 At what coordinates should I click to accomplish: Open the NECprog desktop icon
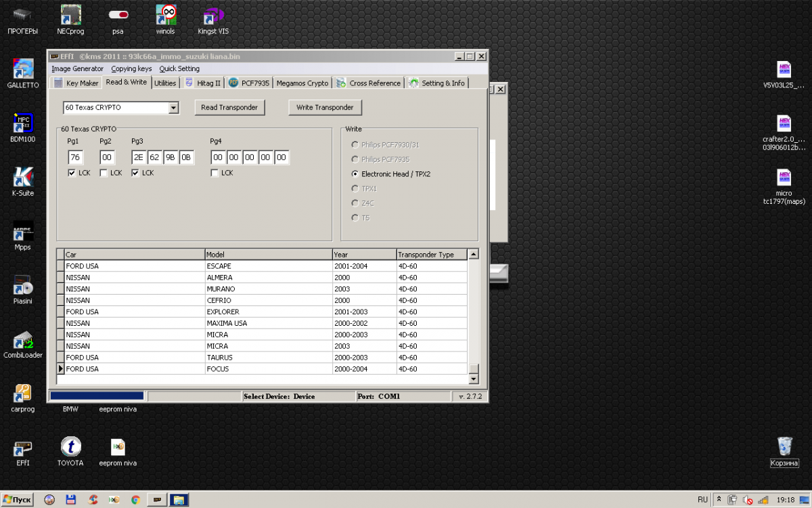tap(70, 15)
